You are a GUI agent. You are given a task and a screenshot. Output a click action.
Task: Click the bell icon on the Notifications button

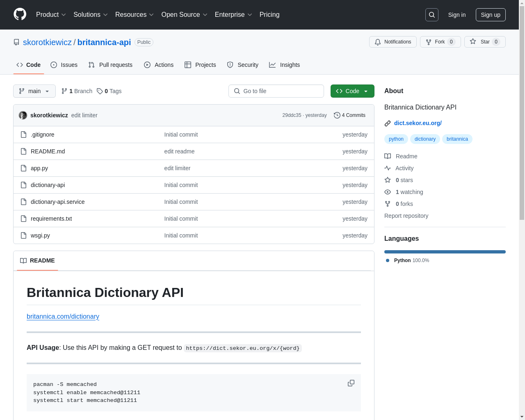[378, 42]
